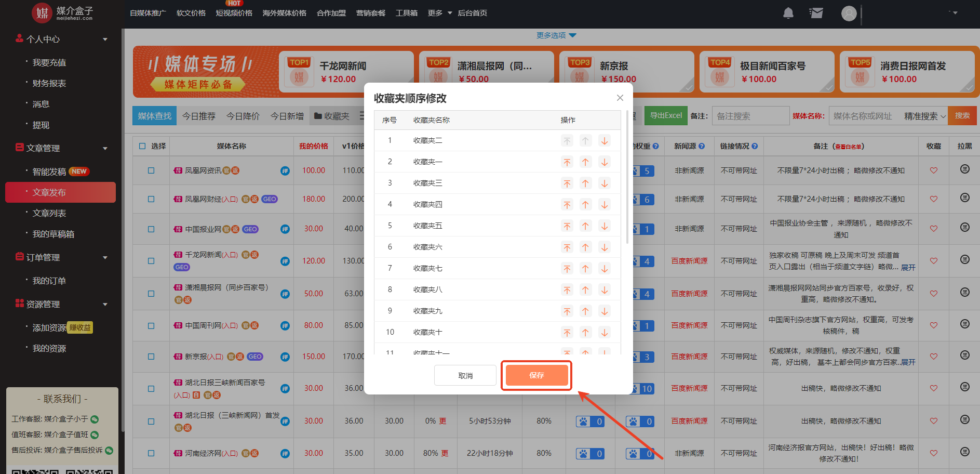
Task: Expand the 更多选项 options
Action: tap(556, 35)
